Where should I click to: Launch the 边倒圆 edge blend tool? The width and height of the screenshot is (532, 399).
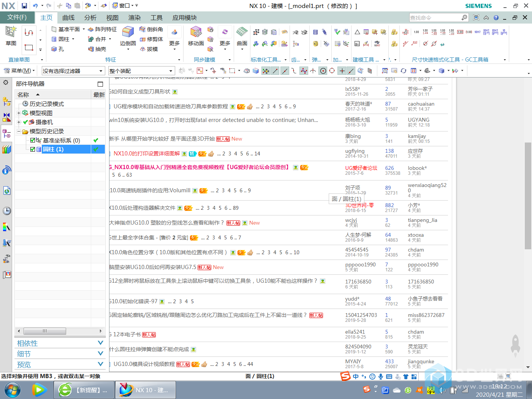[x=128, y=36]
